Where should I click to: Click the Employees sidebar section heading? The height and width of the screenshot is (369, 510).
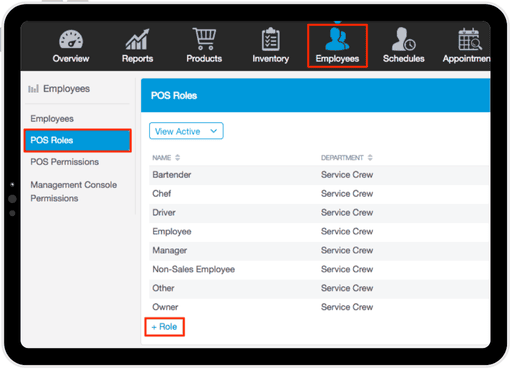coord(66,89)
